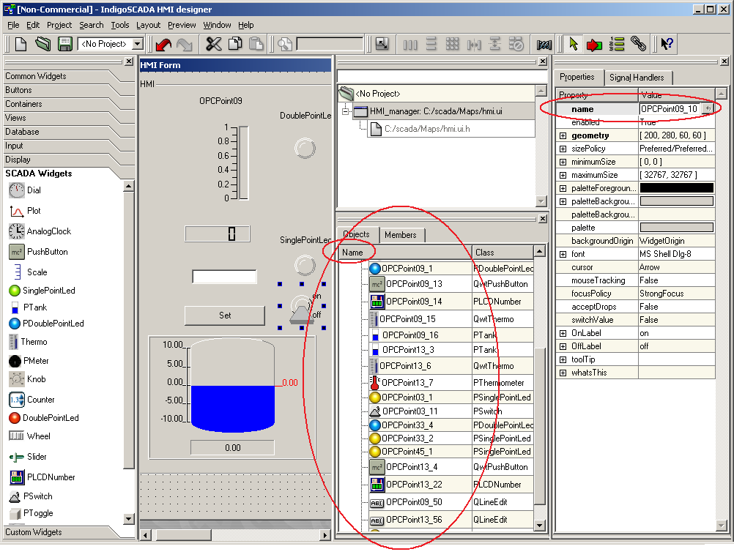The width and height of the screenshot is (734, 560).
Task: Pick the PDoublePointLed widget in toolbox
Action: [x=46, y=324]
